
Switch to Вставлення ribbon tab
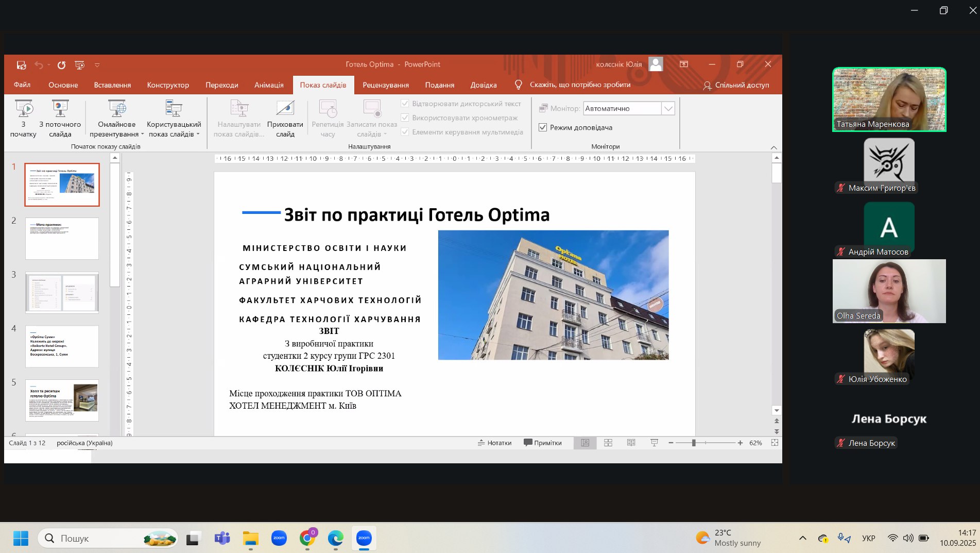(x=112, y=85)
